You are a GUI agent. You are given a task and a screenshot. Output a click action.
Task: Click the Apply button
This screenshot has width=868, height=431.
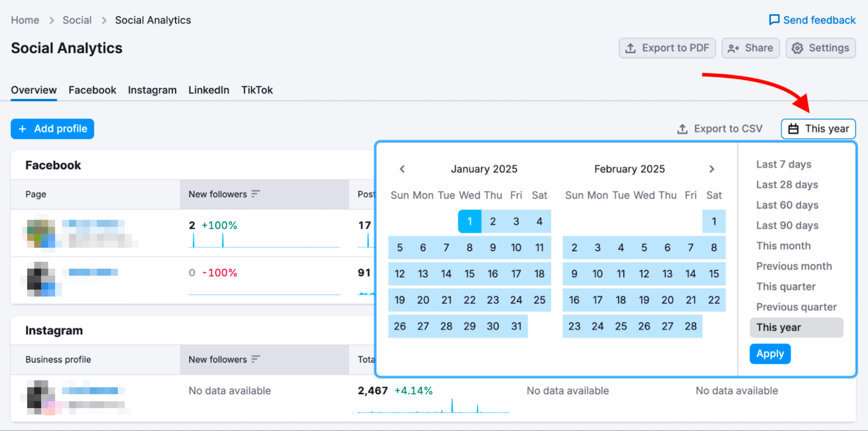point(770,354)
